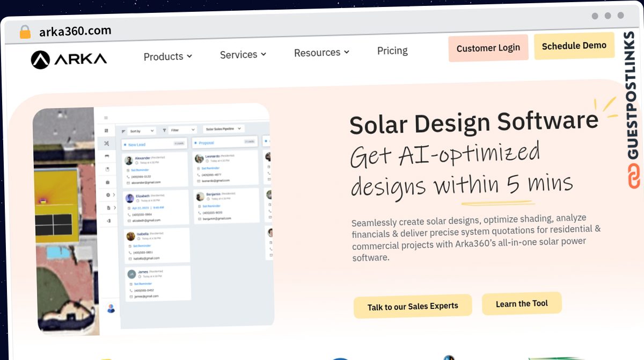Click Set Reminder on James's card
This screenshot has height=360, width=644.
click(143, 284)
